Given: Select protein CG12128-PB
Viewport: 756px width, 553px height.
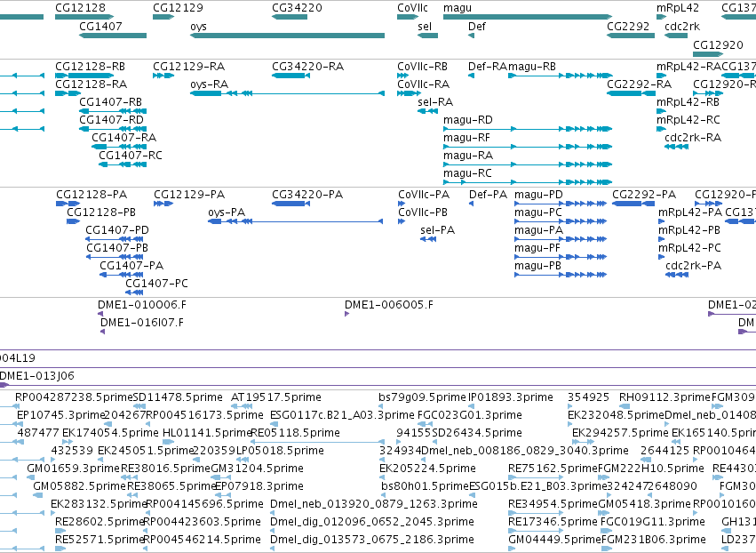Looking at the screenshot, I should click(x=101, y=212).
